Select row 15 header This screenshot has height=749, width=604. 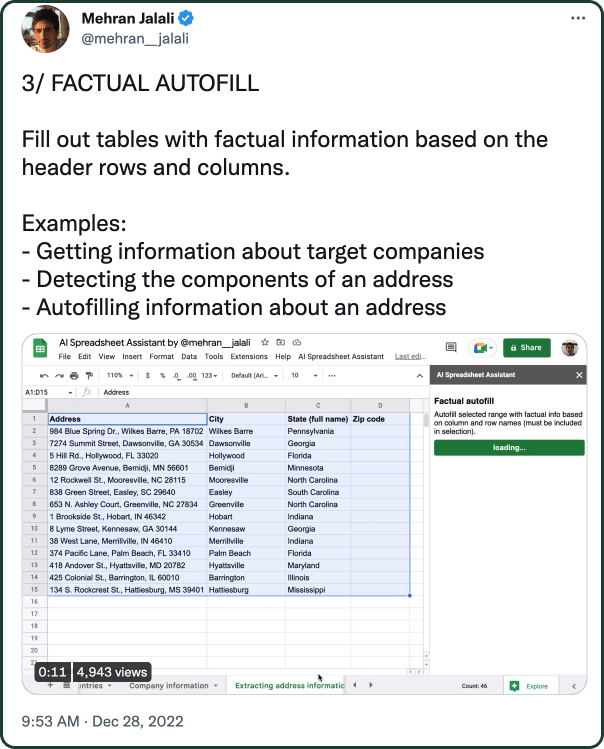[34, 589]
